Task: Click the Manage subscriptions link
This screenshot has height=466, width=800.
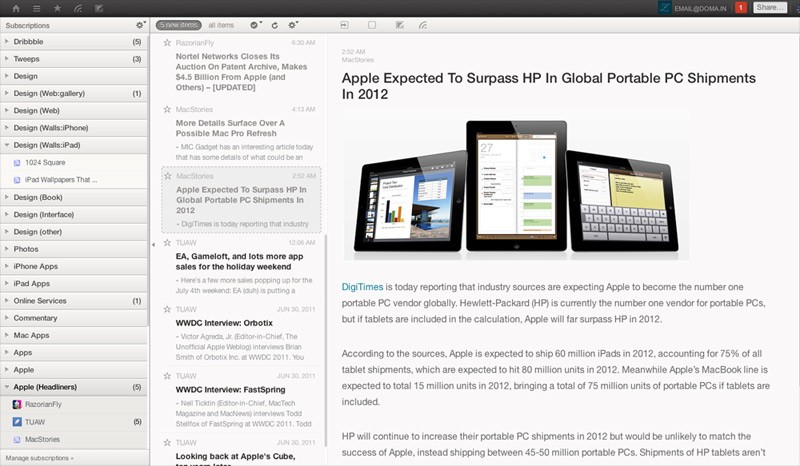Action: [x=39, y=458]
